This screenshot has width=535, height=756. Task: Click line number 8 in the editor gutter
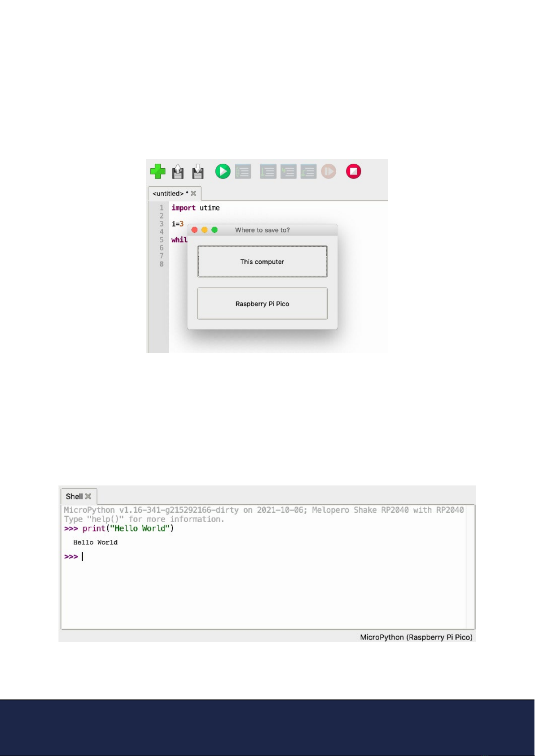pos(162,264)
